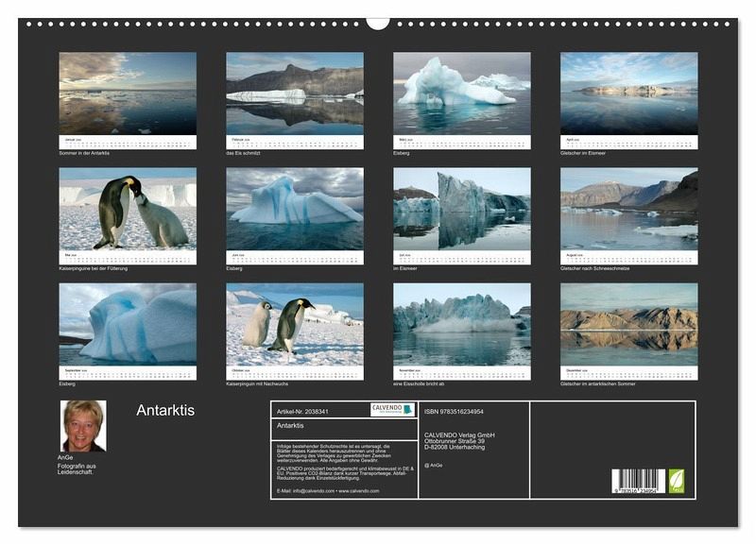Select the 'im Eismeer' July image
Image resolution: width=756 pixels, height=545 pixels.
[461, 210]
